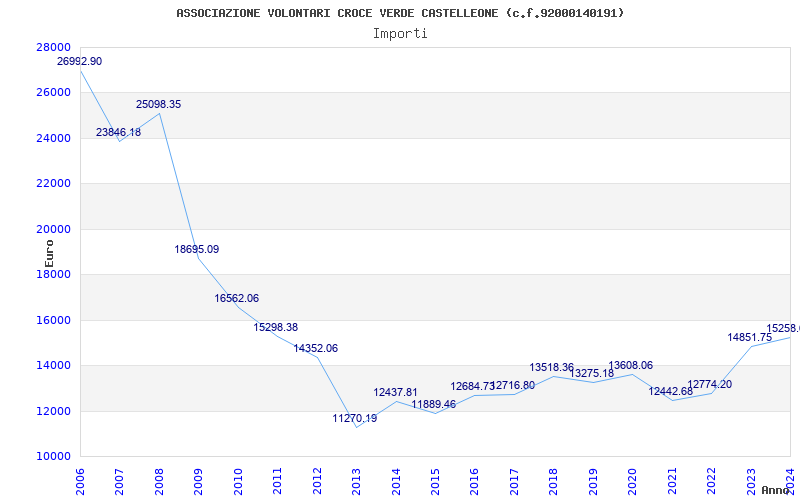Click the x-axis year 2016
800x500 pixels.
[474, 481]
